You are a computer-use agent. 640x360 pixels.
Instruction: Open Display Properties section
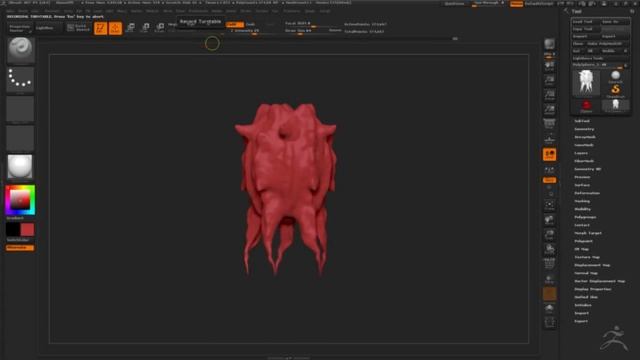[x=593, y=289]
